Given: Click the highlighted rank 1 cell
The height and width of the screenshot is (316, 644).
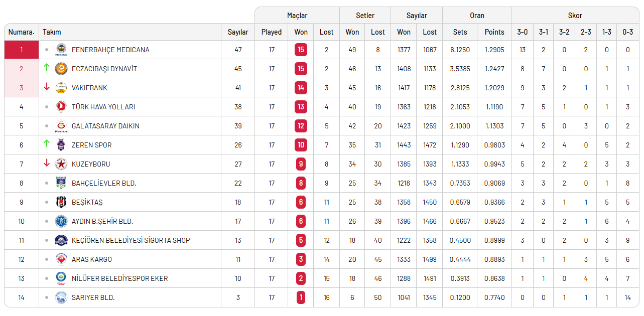Looking at the screenshot, I should coord(21,50).
